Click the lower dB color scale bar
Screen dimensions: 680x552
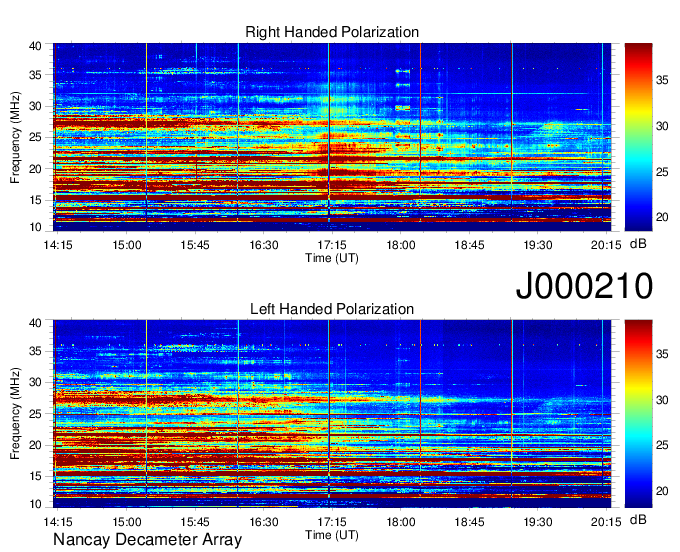[x=638, y=414]
